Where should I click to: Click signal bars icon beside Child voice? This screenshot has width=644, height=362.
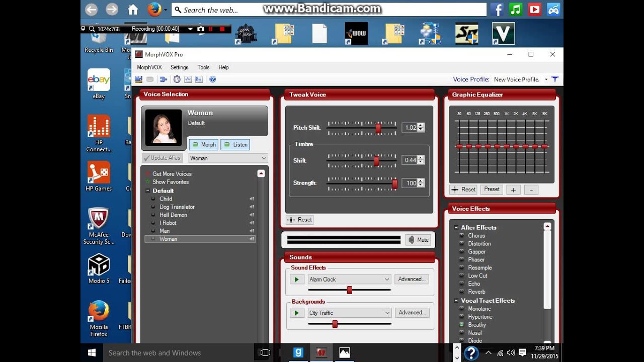pyautogui.click(x=252, y=199)
